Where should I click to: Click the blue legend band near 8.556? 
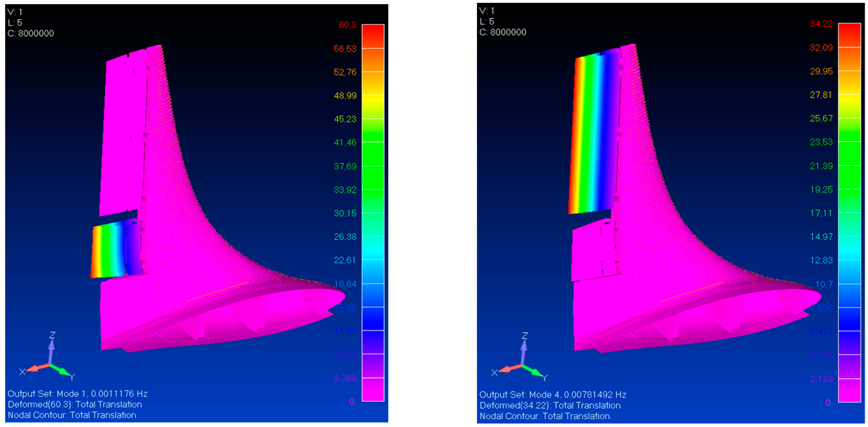pyautogui.click(x=849, y=319)
